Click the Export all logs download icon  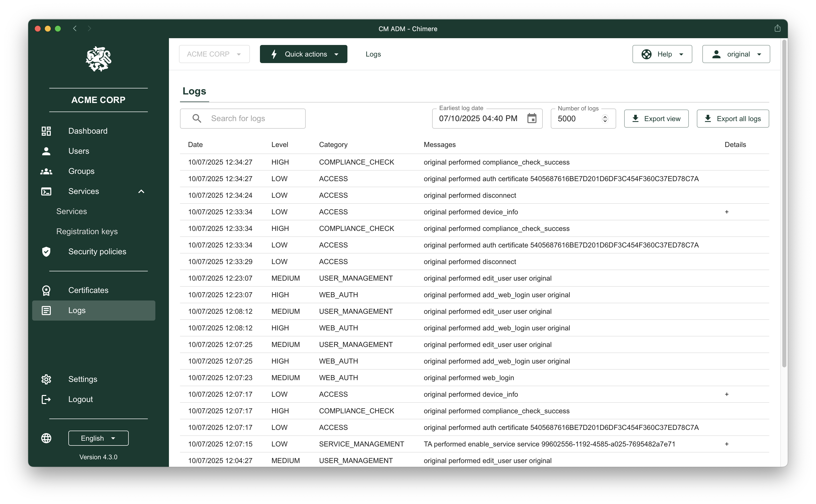click(x=708, y=118)
